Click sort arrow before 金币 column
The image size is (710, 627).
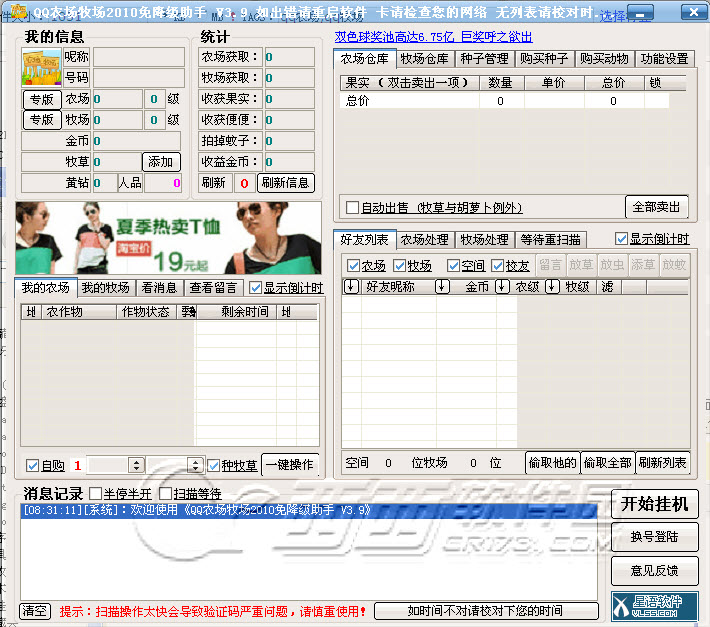(442, 287)
